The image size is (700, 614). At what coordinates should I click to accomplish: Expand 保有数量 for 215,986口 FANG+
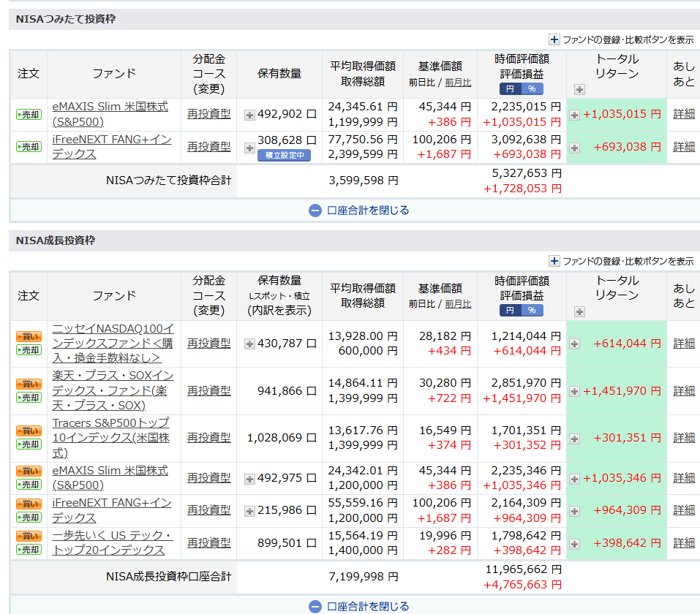[249, 512]
